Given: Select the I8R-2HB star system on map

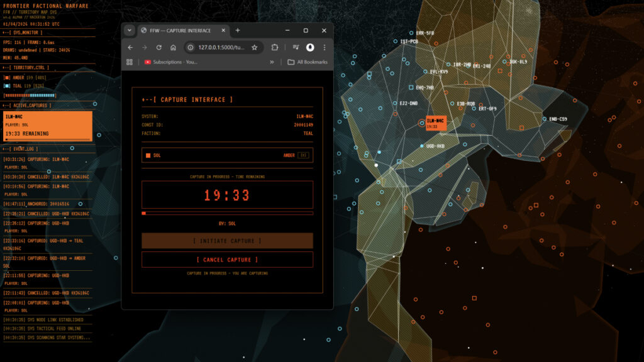Looking at the screenshot, I should [448, 65].
